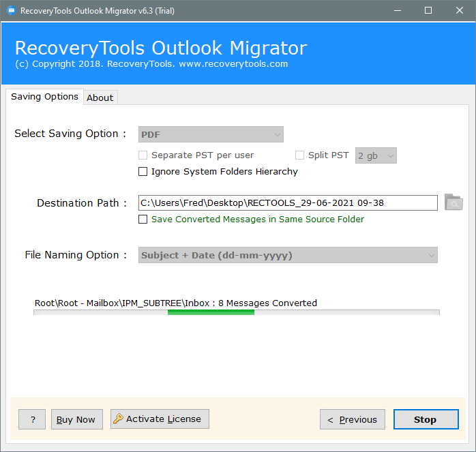476x452 pixels.
Task: Toggle Separate PST per user checkbox
Action: click(x=143, y=155)
